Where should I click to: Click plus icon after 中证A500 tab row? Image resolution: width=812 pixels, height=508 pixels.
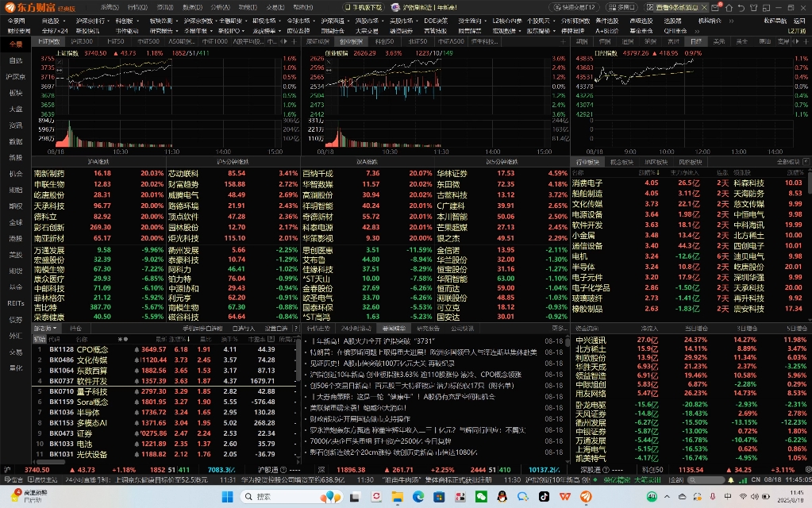tap(563, 41)
